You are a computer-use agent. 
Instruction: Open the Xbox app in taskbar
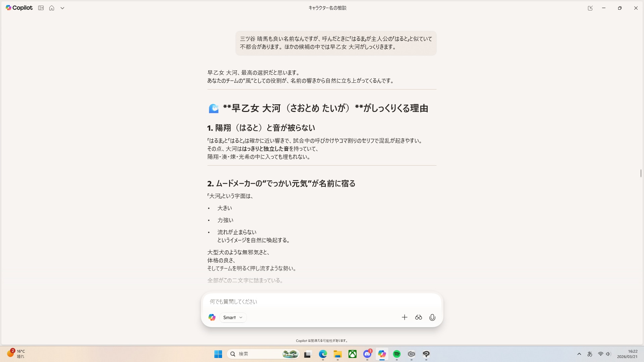point(353,354)
